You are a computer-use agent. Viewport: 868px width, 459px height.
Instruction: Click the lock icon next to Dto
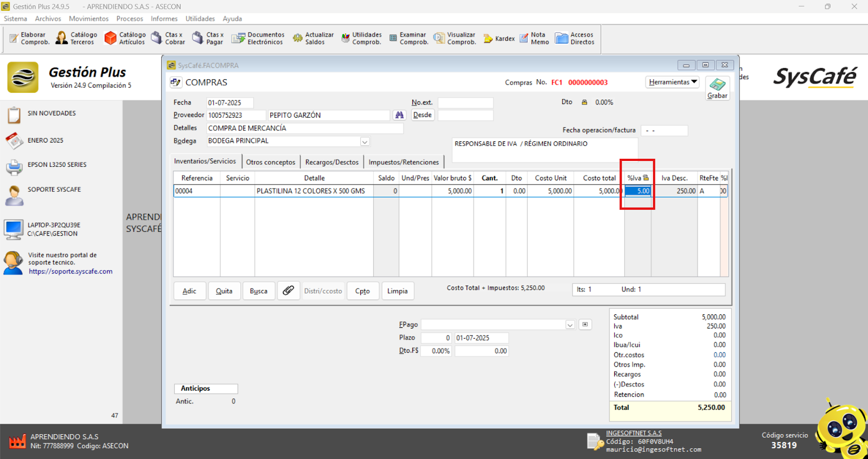pos(584,102)
